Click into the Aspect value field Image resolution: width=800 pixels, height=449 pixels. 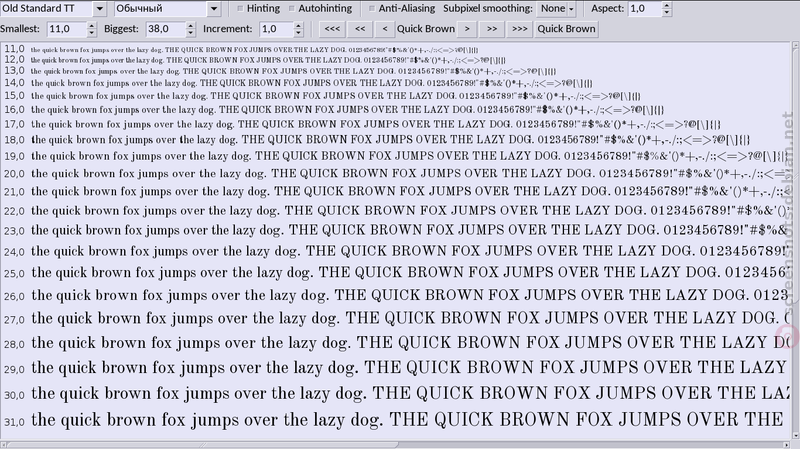(645, 9)
